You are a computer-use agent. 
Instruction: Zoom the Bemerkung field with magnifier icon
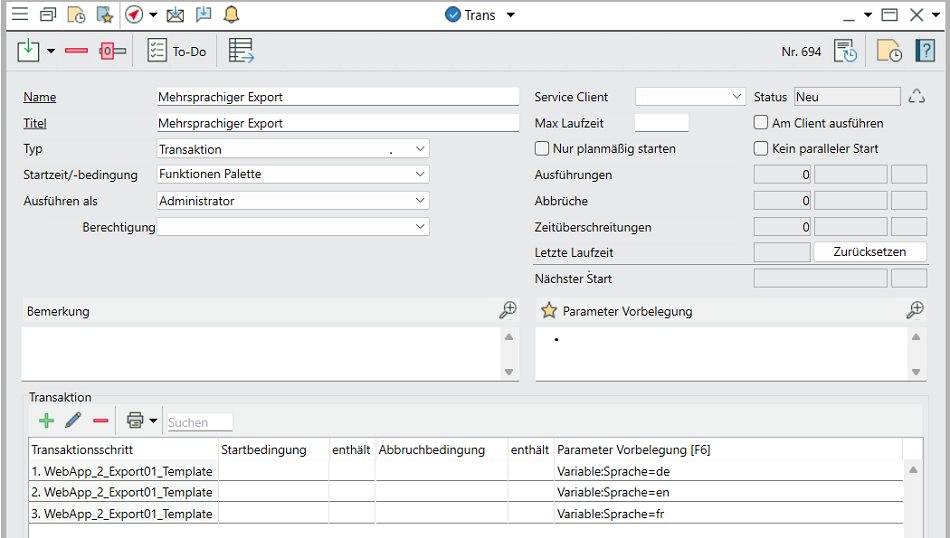(508, 311)
